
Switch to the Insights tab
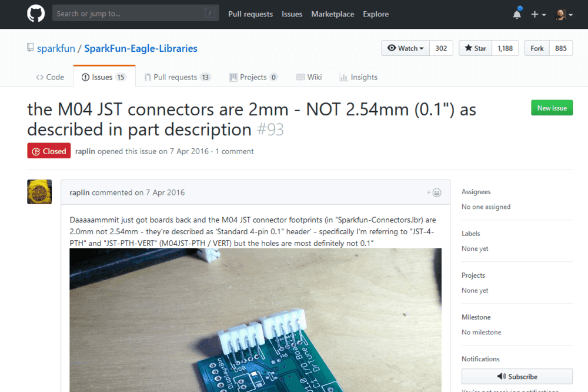(359, 77)
